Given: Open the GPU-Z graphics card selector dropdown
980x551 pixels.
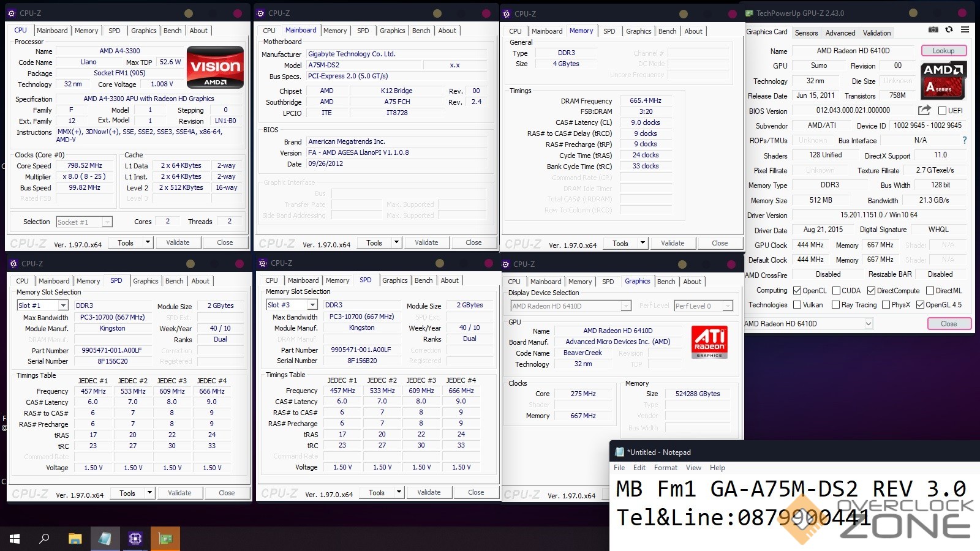Looking at the screenshot, I should point(869,324).
